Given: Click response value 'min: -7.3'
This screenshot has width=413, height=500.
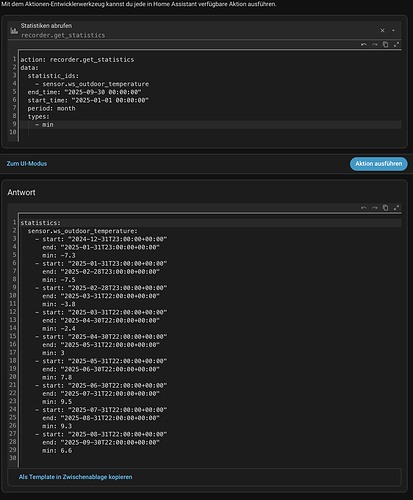Looking at the screenshot, I should pyautogui.click(x=59, y=255).
